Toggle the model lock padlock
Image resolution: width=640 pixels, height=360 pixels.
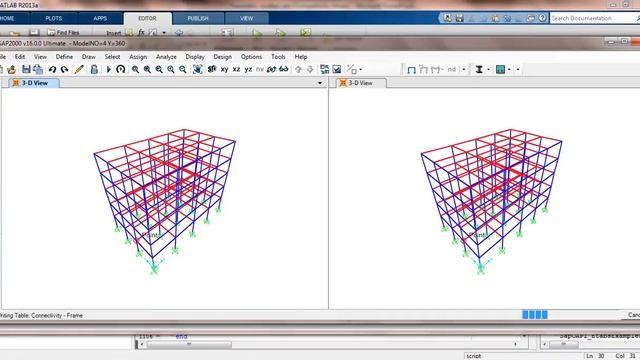pos(94,69)
